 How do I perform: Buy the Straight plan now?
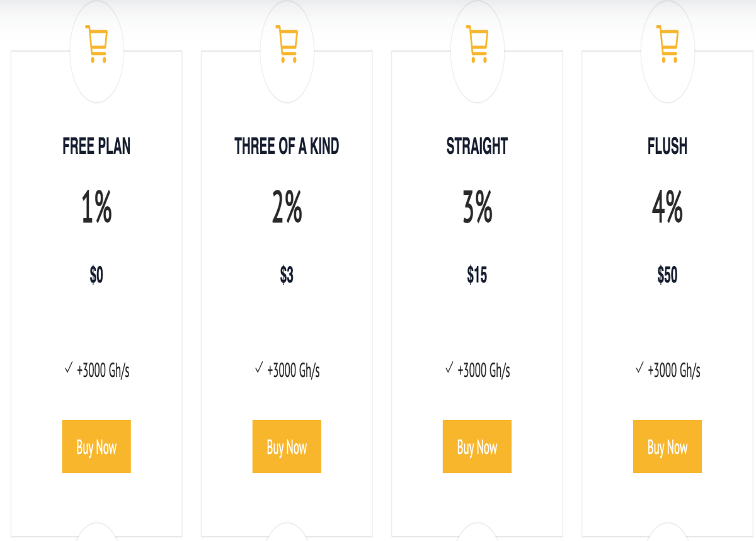[477, 446]
